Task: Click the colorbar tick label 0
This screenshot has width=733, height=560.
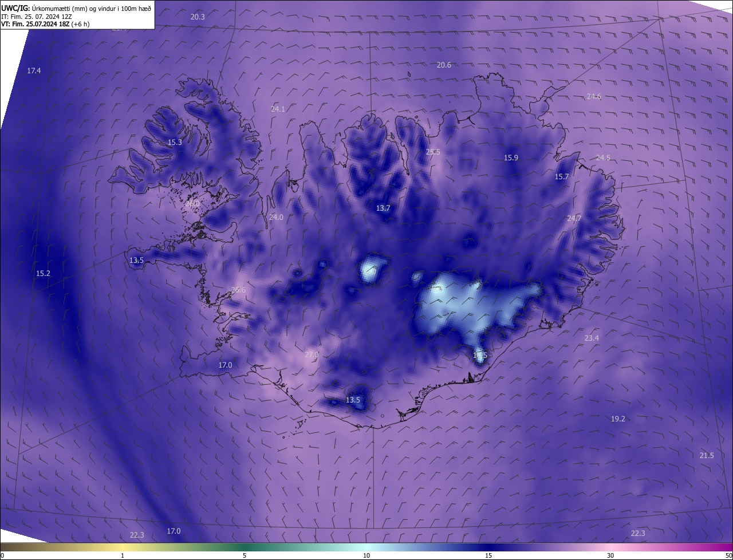Action: [2, 555]
